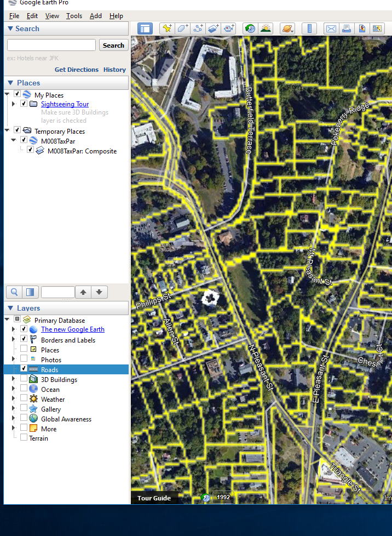Uncheck the Temporary Places checkbox

click(17, 130)
